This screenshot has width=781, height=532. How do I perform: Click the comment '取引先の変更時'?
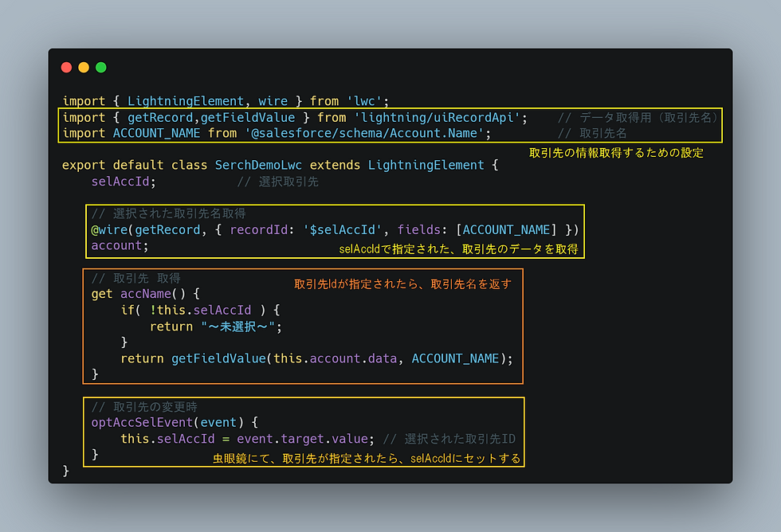pos(155,407)
